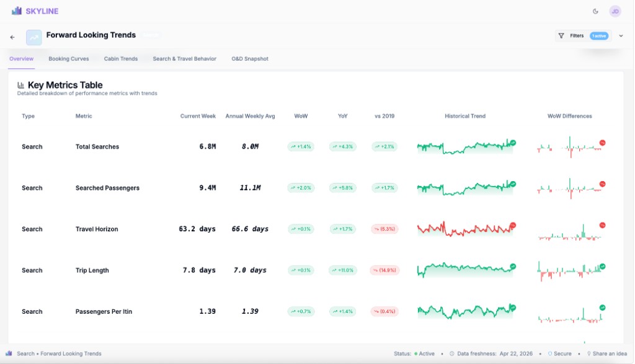The image size is (635, 364).
Task: Click the Skyline logo icon
Action: coord(17,11)
